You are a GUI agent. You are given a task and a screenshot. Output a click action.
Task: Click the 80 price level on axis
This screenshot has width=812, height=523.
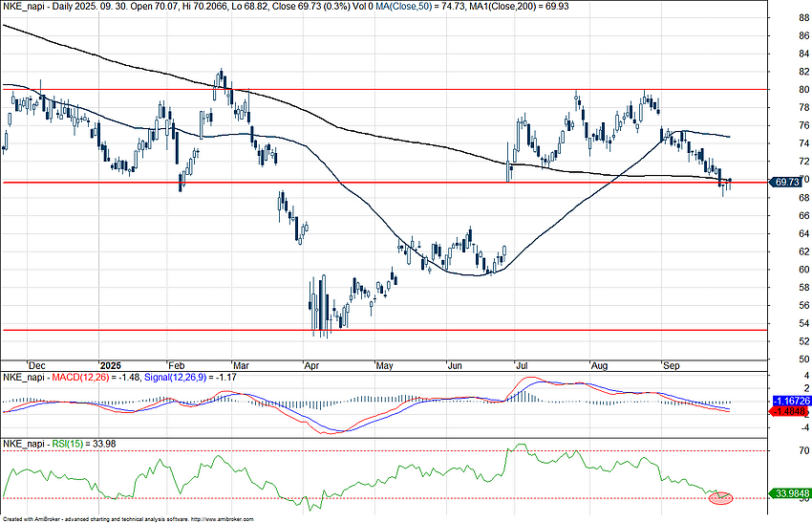coord(791,90)
